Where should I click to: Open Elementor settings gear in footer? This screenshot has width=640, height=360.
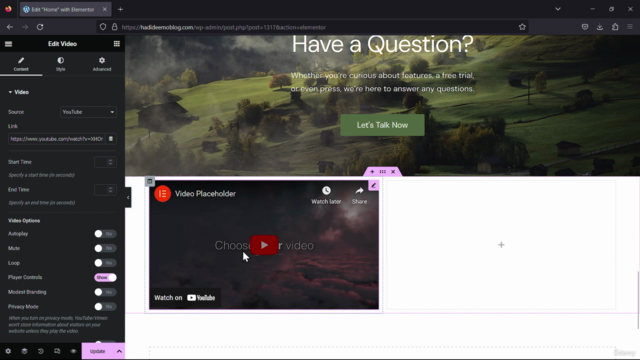8,351
